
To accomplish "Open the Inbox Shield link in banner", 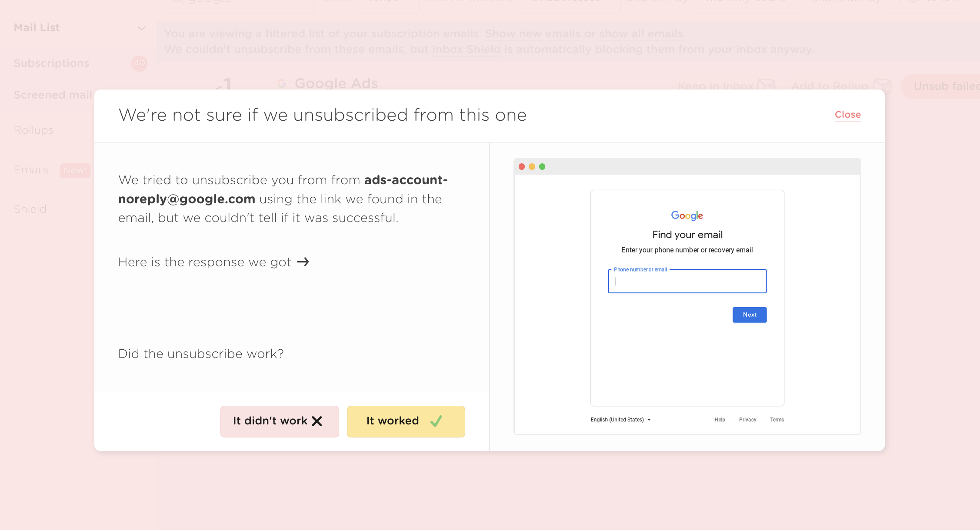I will (x=466, y=50).
